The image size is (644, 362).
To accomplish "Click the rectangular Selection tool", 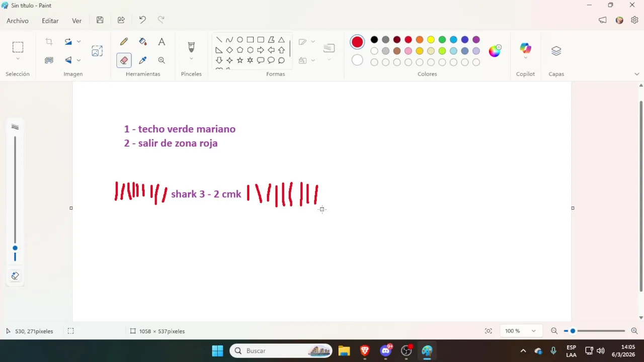I will pos(18,47).
